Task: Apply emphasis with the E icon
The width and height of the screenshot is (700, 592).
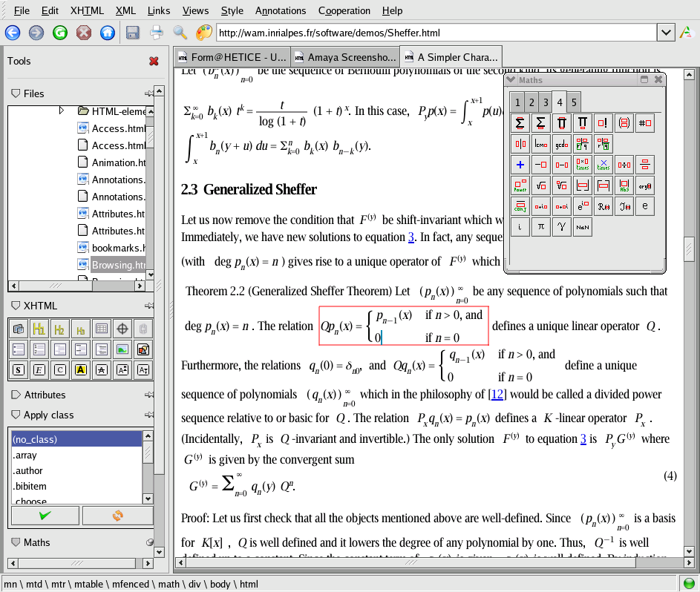Action: coord(39,370)
